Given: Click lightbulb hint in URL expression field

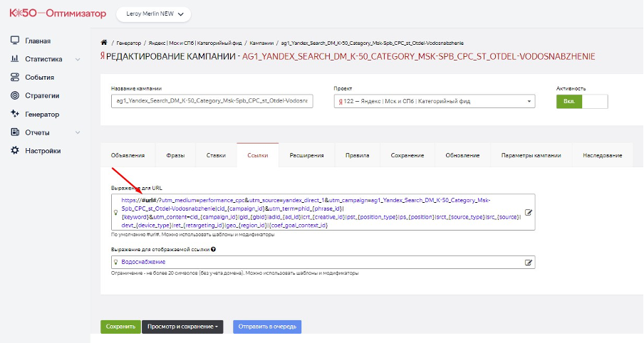Looking at the screenshot, I should coord(116,213).
